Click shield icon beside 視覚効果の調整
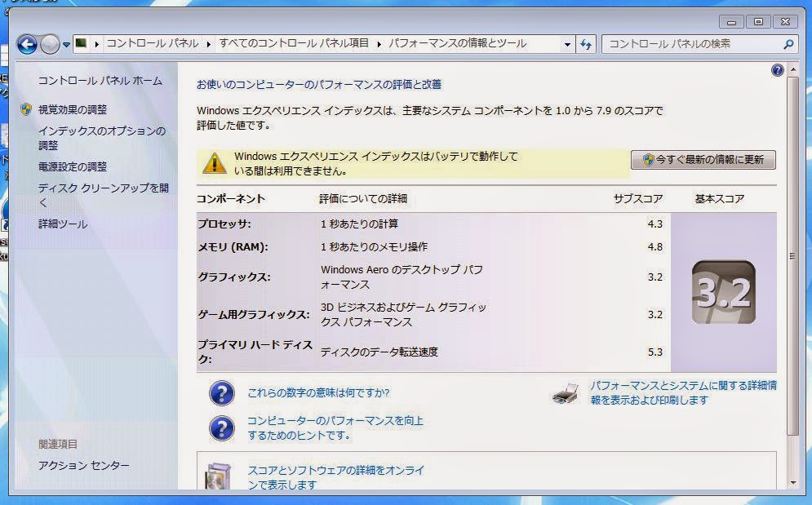Viewport: 812px width, 505px height. (26, 109)
